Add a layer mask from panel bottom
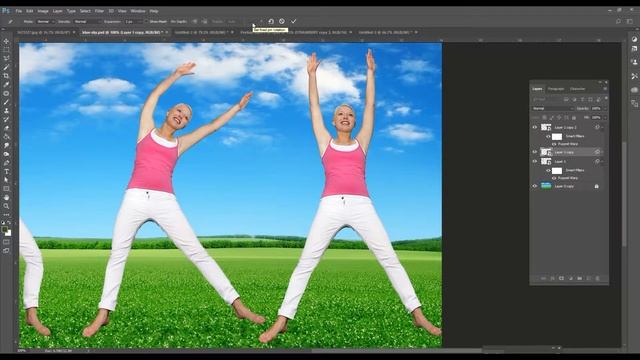This screenshot has height=360, width=640. point(562,278)
